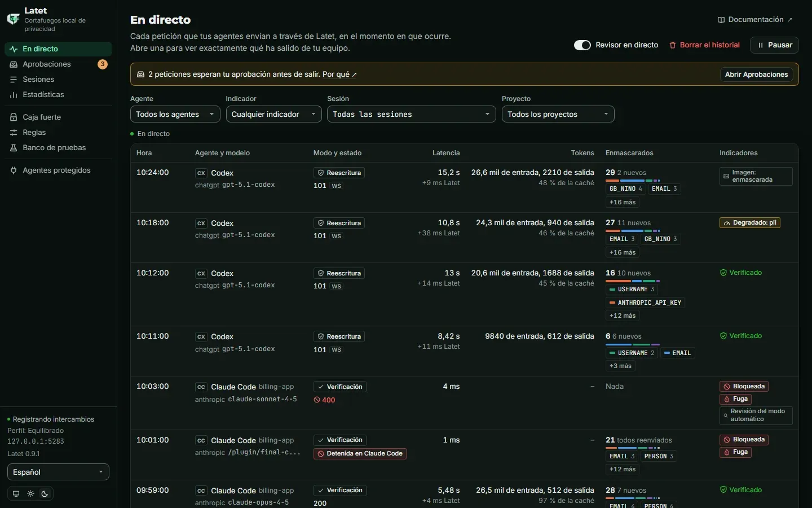Open Sesiones in the sidebar

click(x=58, y=80)
